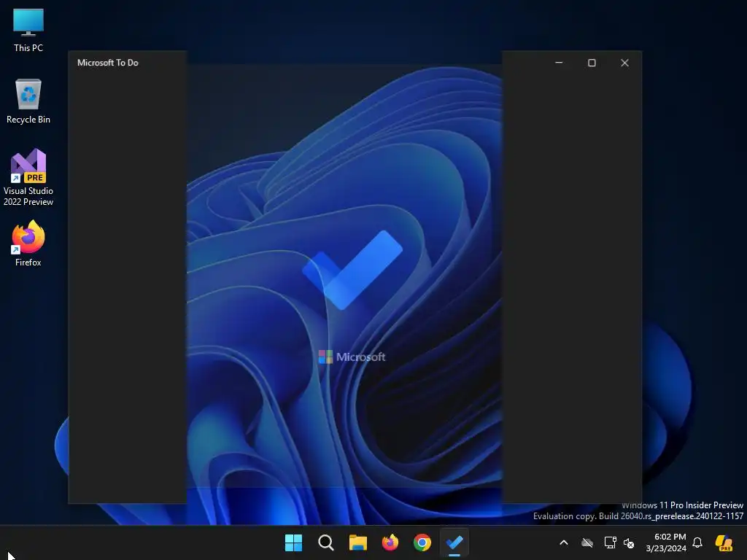Open File Explorer from taskbar
This screenshot has height=560, width=747.
[357, 542]
